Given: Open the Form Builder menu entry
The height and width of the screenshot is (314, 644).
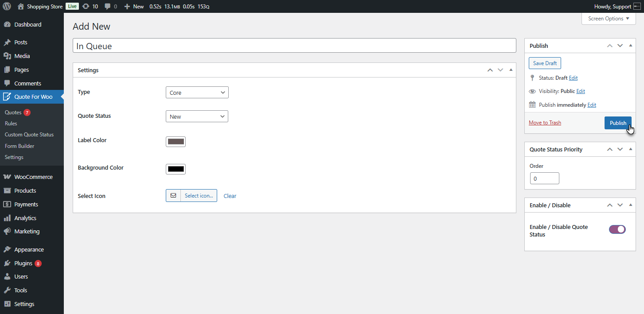Looking at the screenshot, I should 19,146.
